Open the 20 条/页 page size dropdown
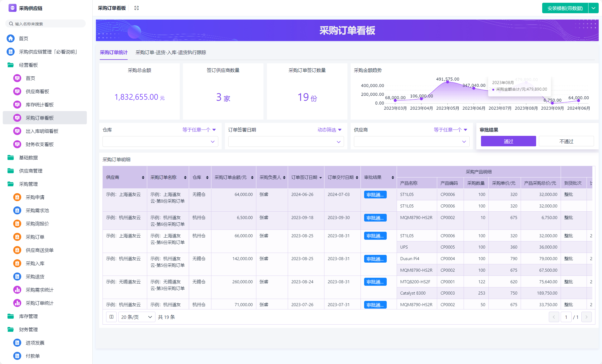The height and width of the screenshot is (364, 602). coord(136,317)
